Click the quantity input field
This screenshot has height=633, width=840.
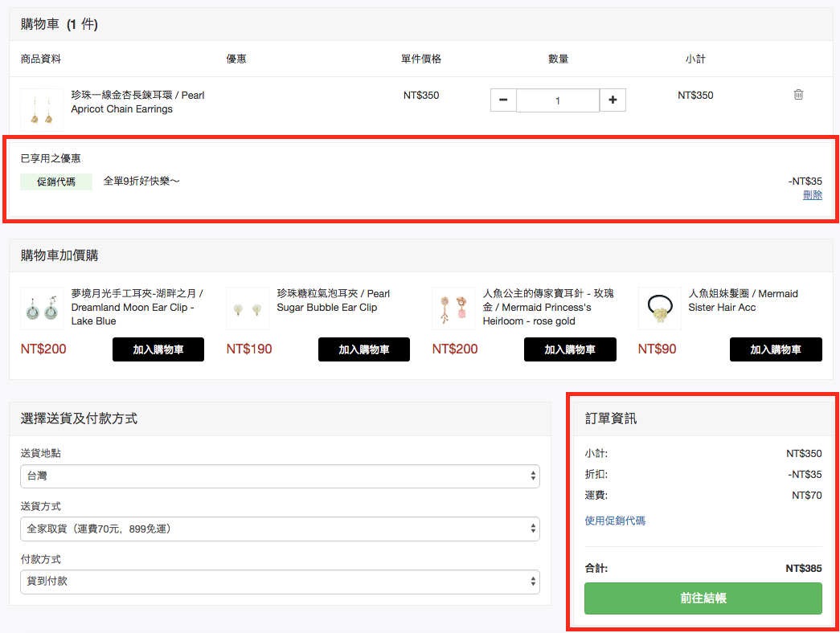[558, 100]
